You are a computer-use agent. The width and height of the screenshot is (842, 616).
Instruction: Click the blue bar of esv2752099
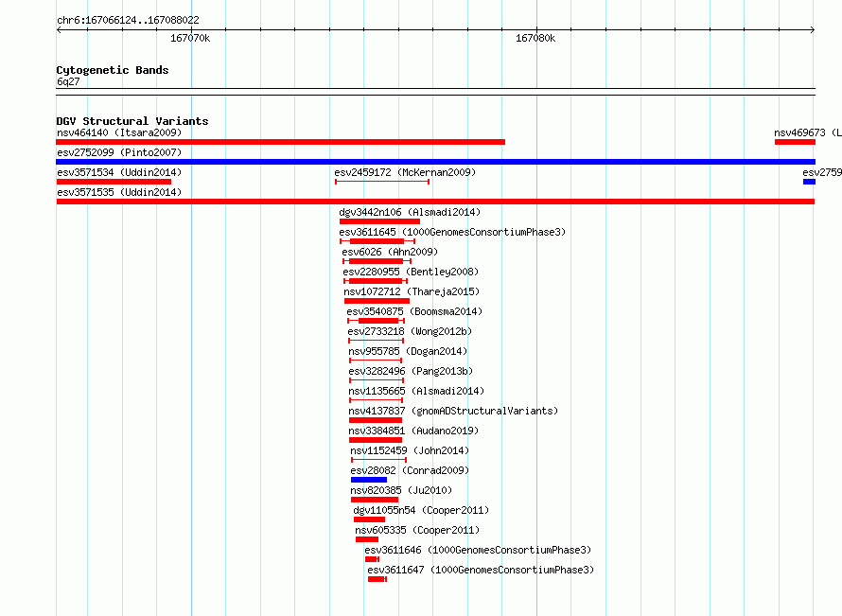pyautogui.click(x=435, y=162)
